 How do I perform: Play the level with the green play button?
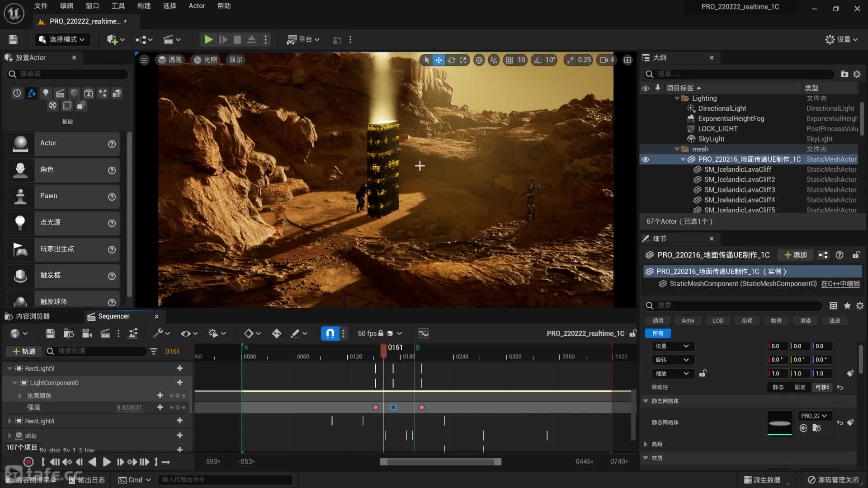pyautogui.click(x=208, y=40)
